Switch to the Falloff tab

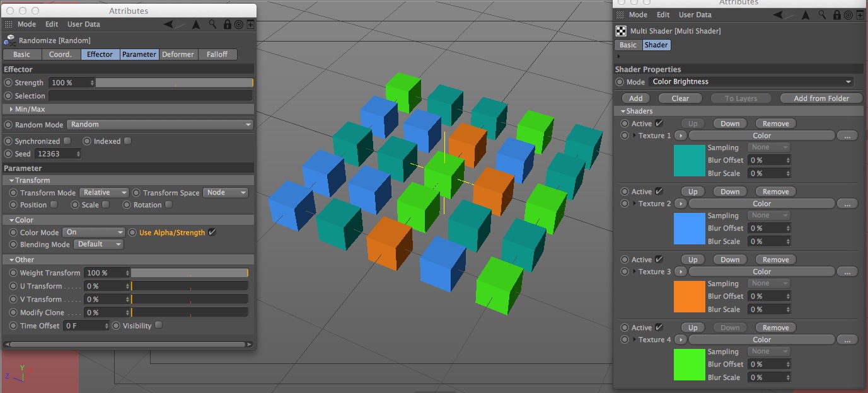(x=217, y=54)
